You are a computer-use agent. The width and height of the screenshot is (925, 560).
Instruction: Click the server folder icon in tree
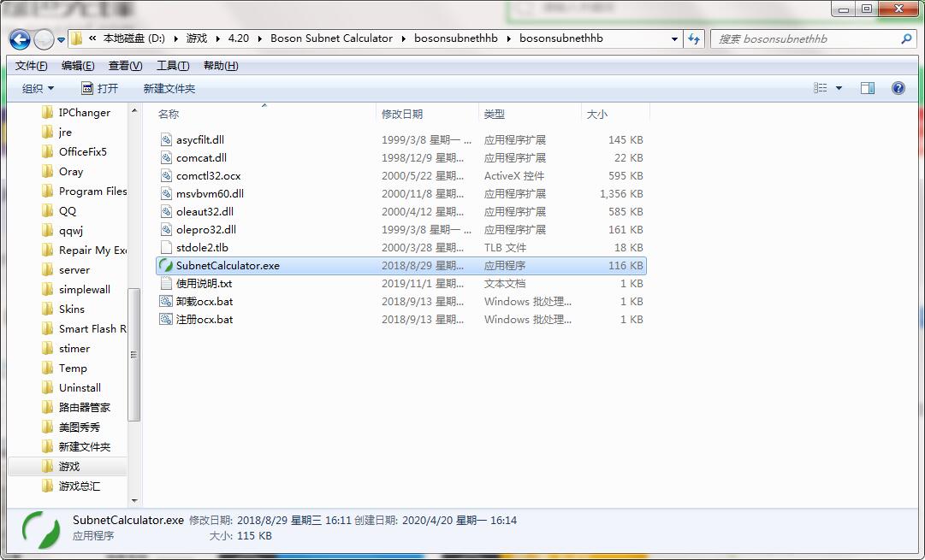48,270
